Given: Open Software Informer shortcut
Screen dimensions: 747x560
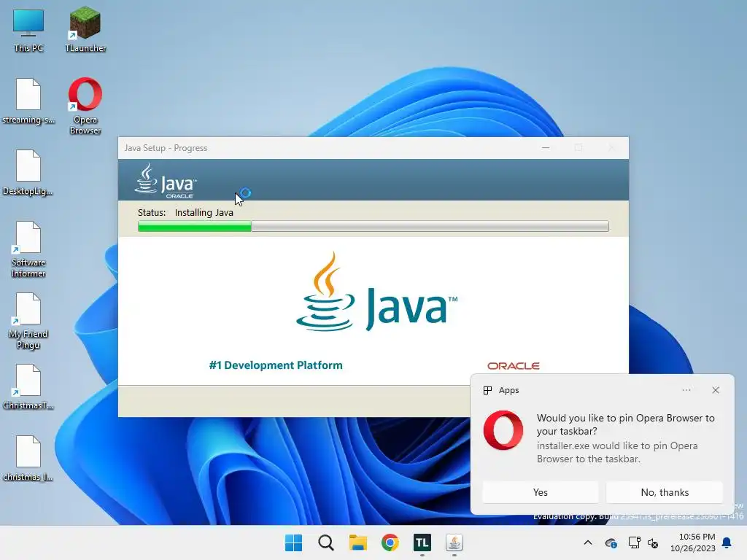Looking at the screenshot, I should click(28, 249).
